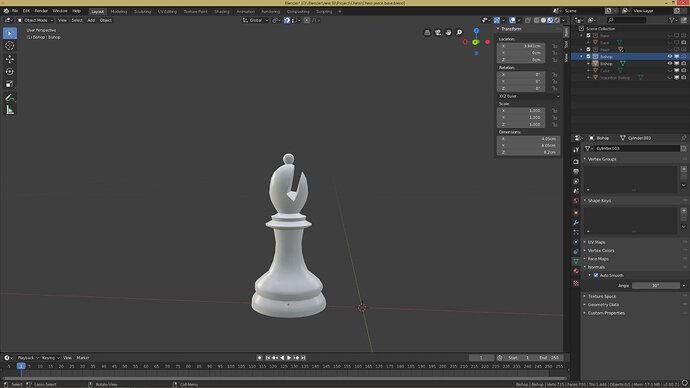Screen dimensions: 690x388
Task: Switch to the Modeling workspace tab
Action: [119, 12]
